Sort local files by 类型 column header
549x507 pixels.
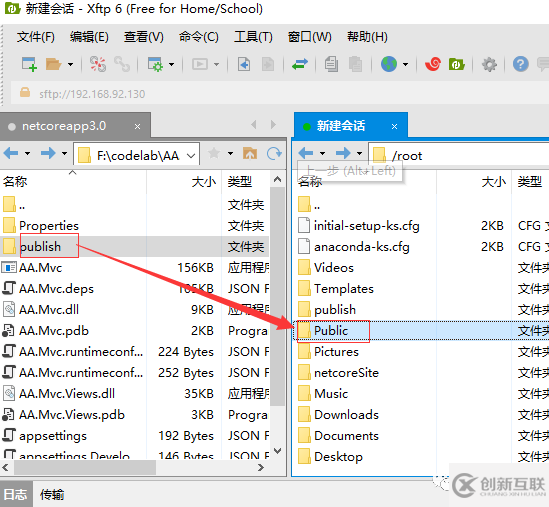(x=246, y=182)
